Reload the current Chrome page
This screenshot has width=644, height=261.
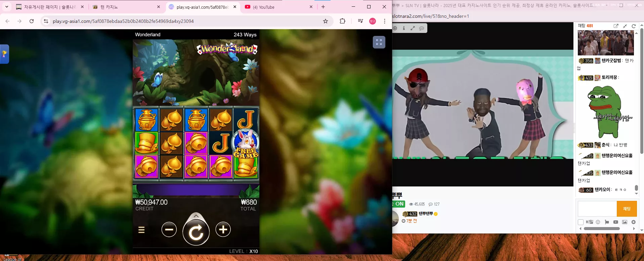[x=32, y=21]
